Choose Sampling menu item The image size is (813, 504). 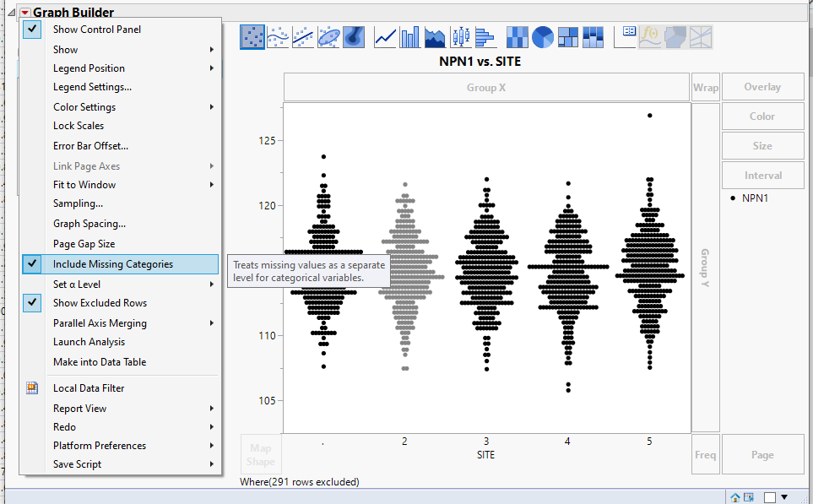click(78, 203)
